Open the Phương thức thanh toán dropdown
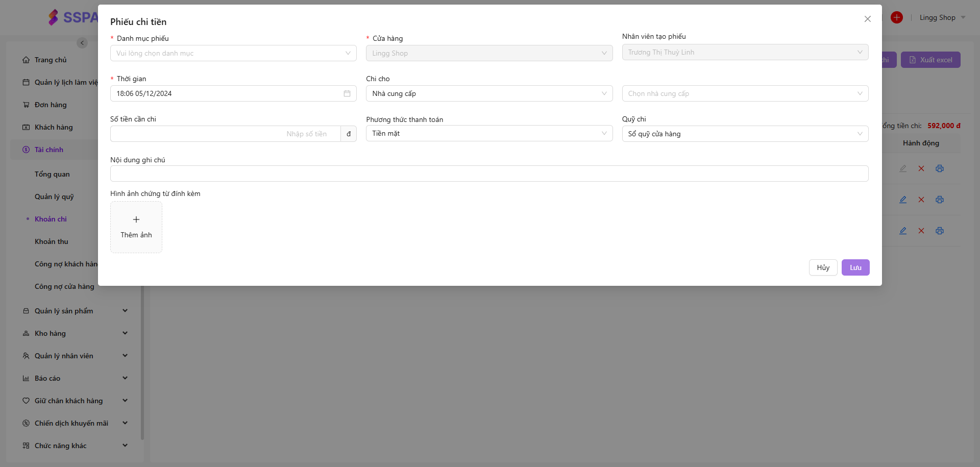The image size is (980, 467). click(489, 133)
